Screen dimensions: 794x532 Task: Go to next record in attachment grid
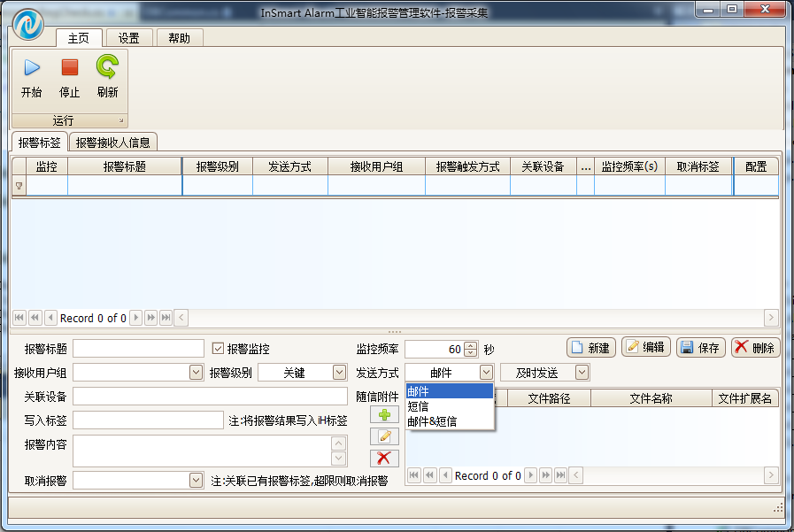[531, 475]
